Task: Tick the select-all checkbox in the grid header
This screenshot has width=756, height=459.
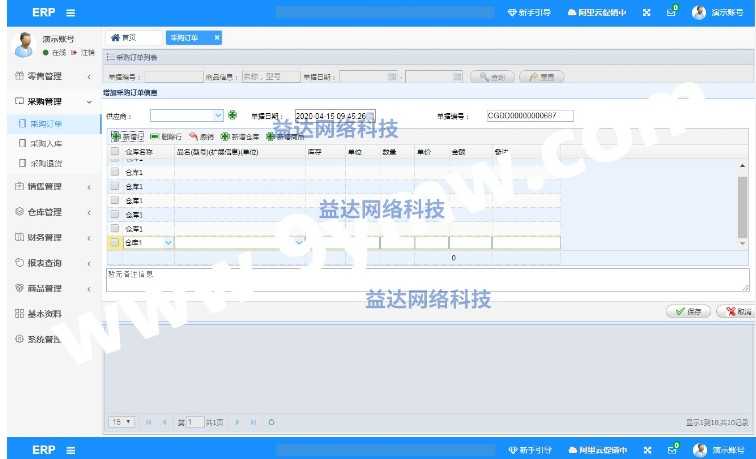Action: tap(115, 151)
